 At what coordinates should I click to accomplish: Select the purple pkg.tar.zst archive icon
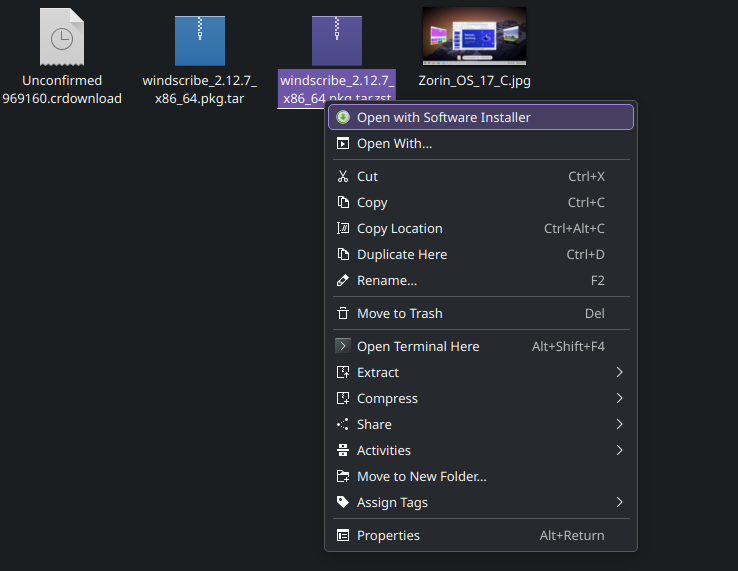click(337, 40)
